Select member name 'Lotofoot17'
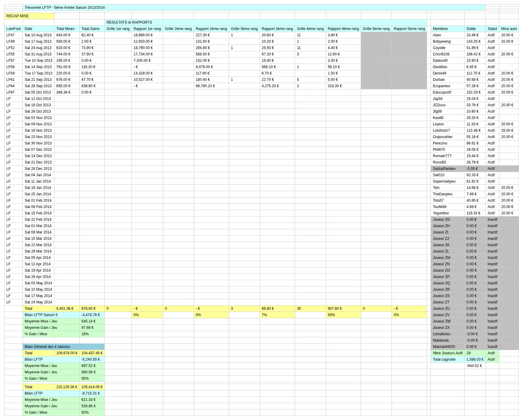 click(448, 131)
